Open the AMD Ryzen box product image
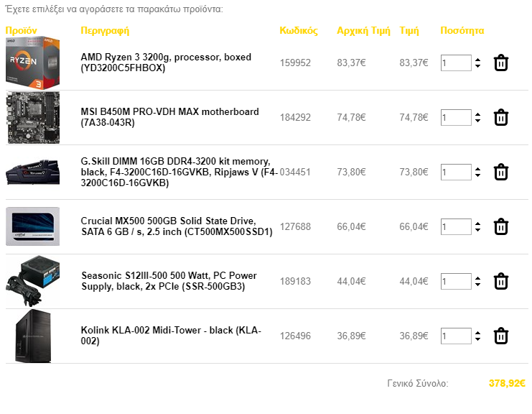The width and height of the screenshot is (532, 414). (32, 63)
